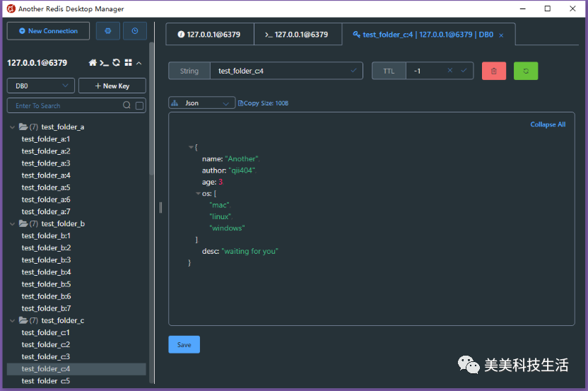The height and width of the screenshot is (391, 588).
Task: Open key test_folder_b:7
Action: point(46,308)
